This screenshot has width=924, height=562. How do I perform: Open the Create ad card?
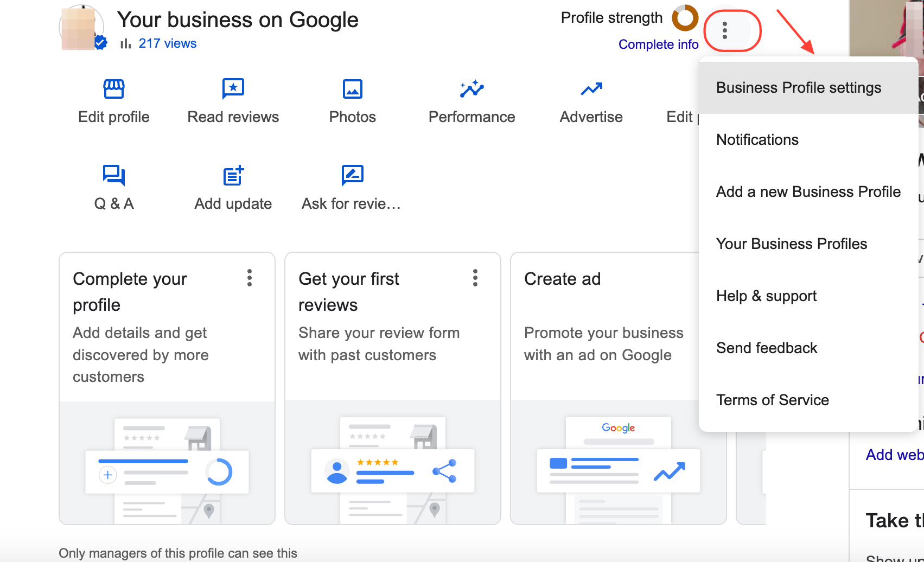(605, 388)
